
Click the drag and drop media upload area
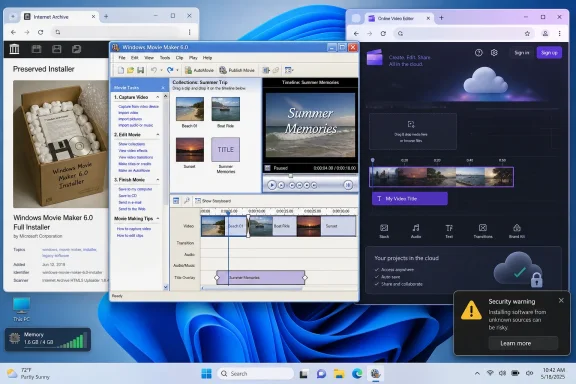coord(413,131)
